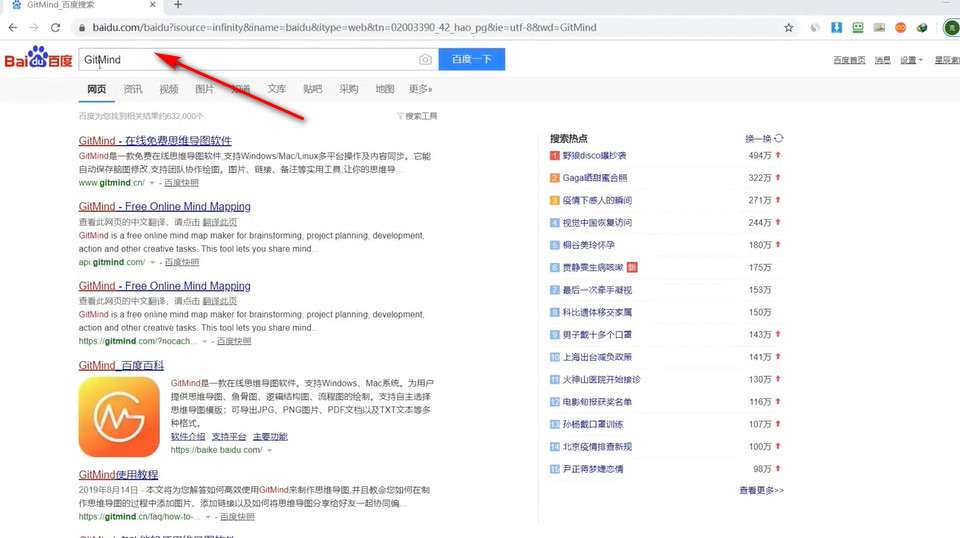The image size is (960, 538).
Task: Expand the 更多» categories menu
Action: click(x=421, y=89)
